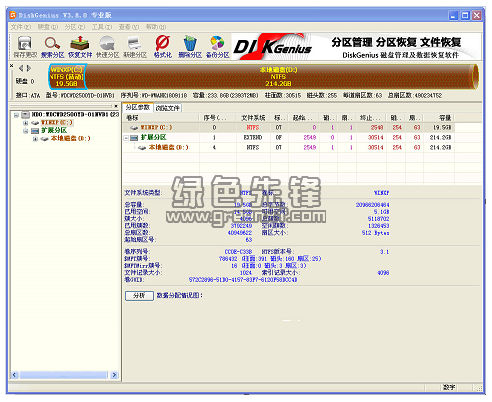This screenshot has height=402, width=492.
Task: Click the 备份分区 (backup partition) icon
Action: tap(217, 43)
